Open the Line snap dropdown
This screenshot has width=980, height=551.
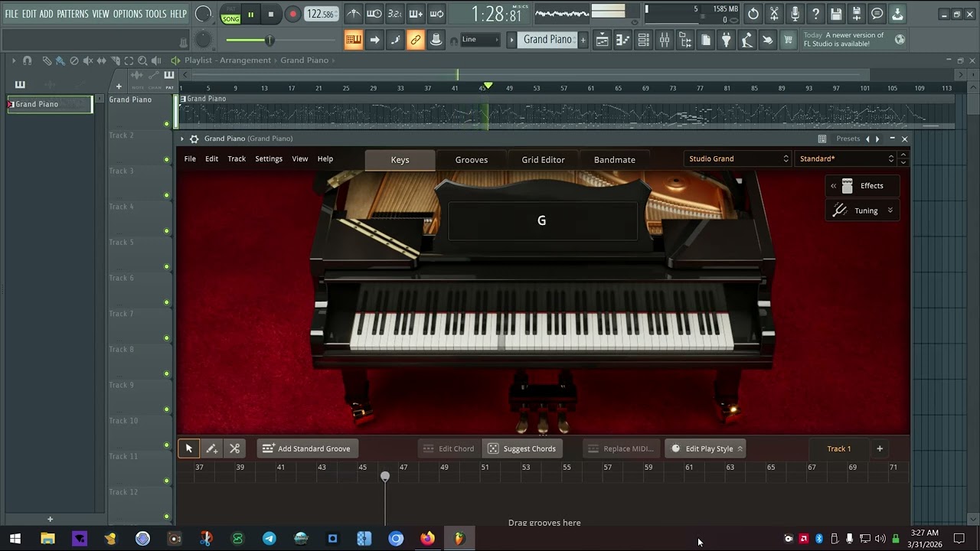click(480, 40)
